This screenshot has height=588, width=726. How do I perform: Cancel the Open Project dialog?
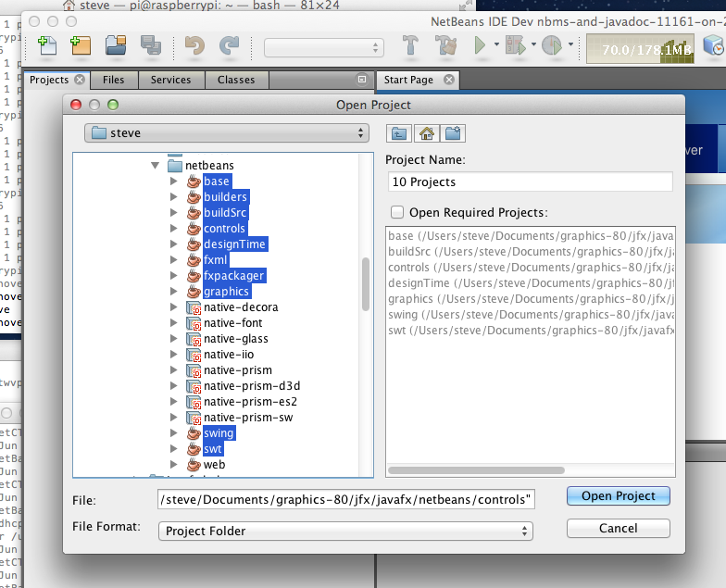[618, 528]
